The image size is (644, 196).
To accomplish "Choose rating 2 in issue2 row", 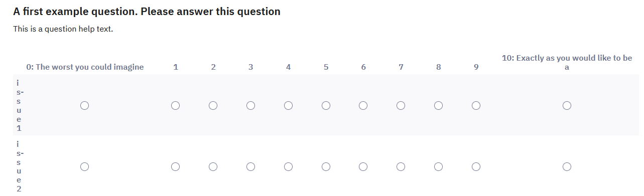I will coord(213,166).
